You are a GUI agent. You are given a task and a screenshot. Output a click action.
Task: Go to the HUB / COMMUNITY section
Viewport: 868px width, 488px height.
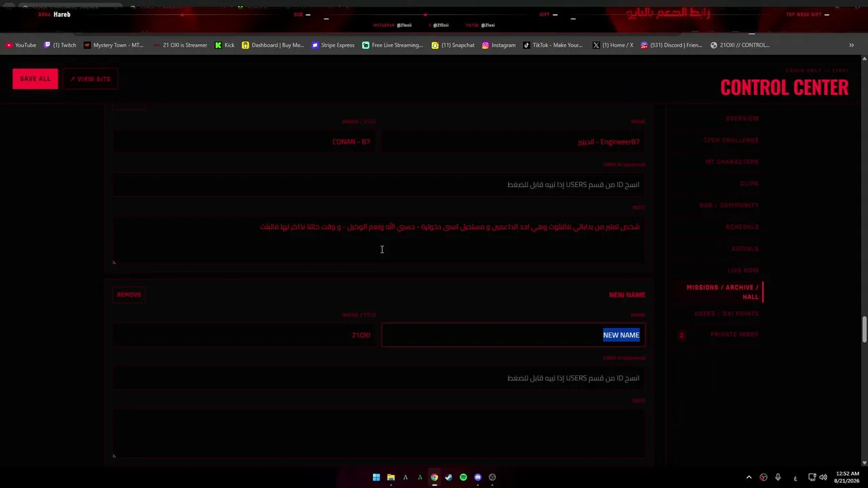729,205
